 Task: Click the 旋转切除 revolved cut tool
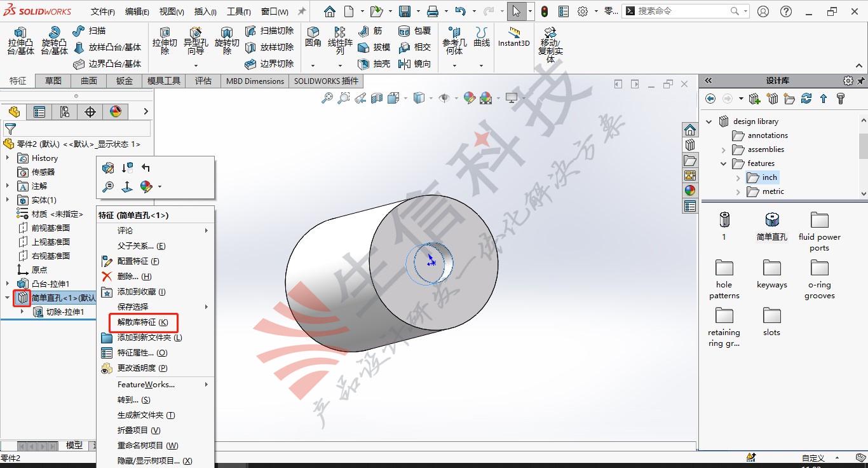point(227,41)
